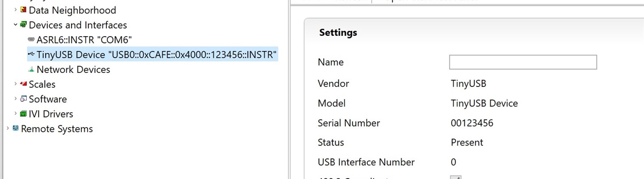Click the green IVI Drivers icon

click(23, 114)
